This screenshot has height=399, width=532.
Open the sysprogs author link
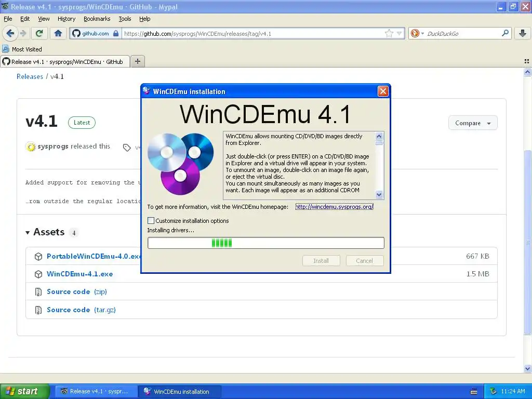click(53, 146)
